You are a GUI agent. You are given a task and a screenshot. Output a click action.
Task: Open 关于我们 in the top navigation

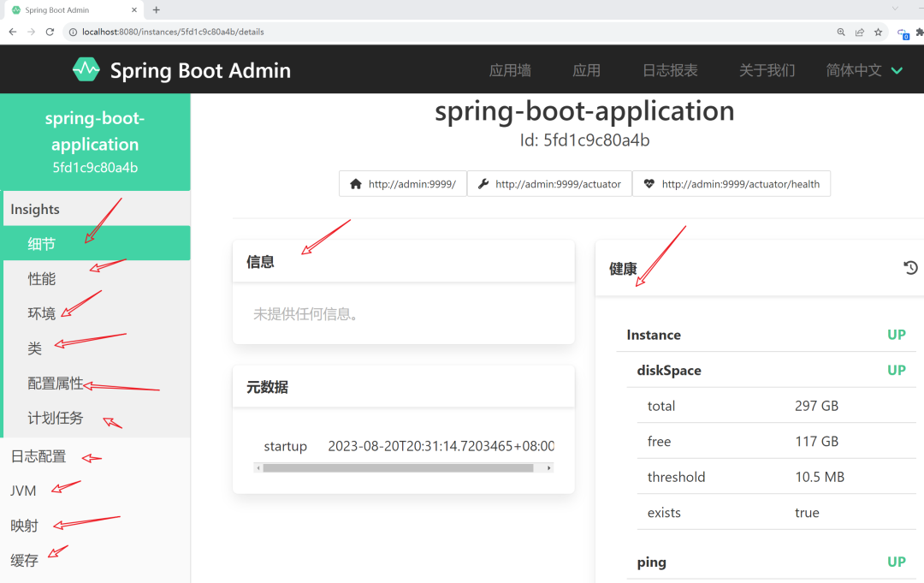click(x=767, y=70)
